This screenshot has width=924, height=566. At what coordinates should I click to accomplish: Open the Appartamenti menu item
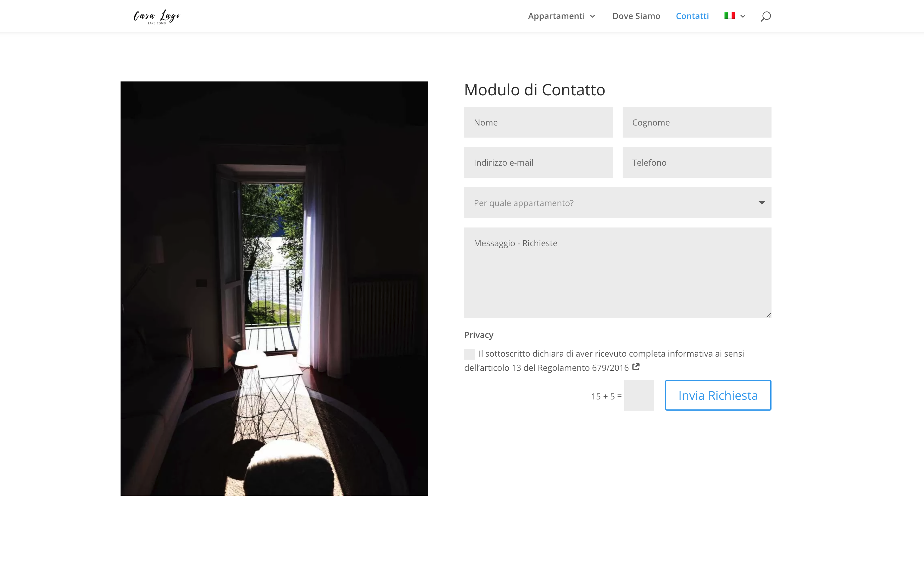point(557,16)
